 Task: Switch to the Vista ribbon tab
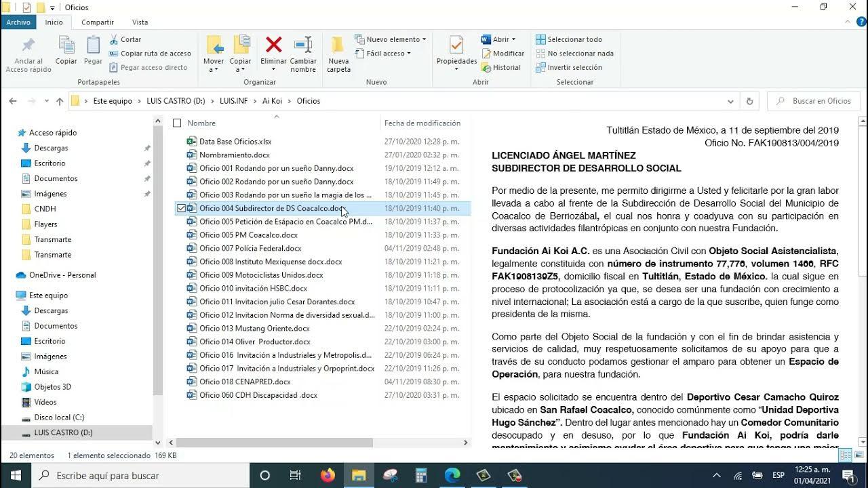140,22
